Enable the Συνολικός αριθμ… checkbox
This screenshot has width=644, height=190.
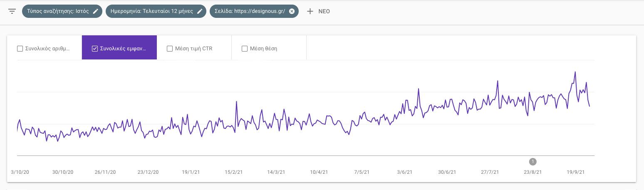[20, 49]
